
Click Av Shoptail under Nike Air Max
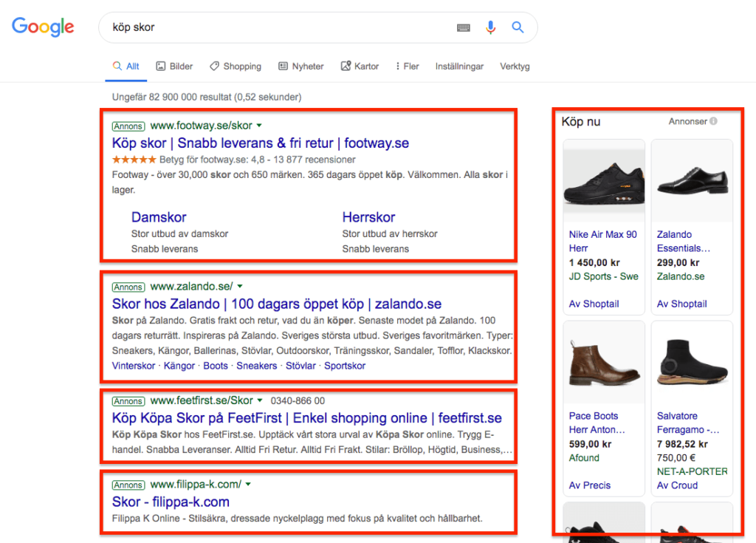coord(594,304)
